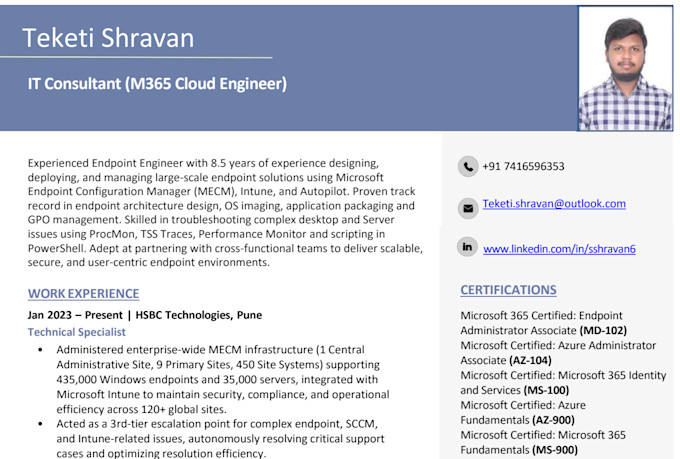Click 'Microsoft Certified: Azure Administrator' line
Image resolution: width=680 pixels, height=459 pixels.
click(558, 345)
